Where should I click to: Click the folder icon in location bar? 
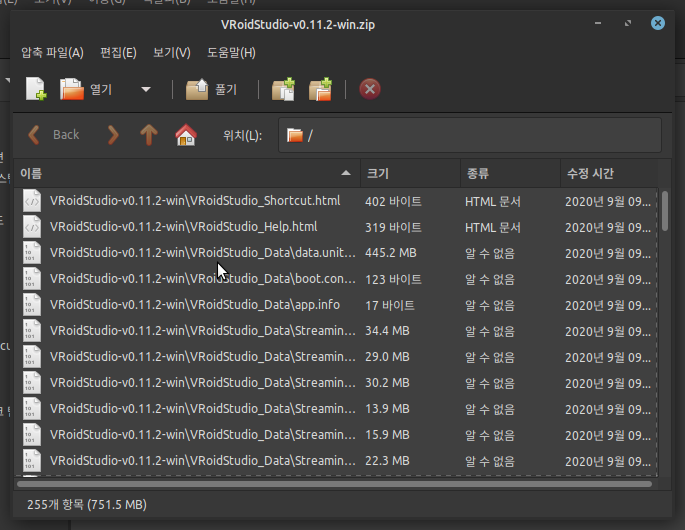(295, 135)
